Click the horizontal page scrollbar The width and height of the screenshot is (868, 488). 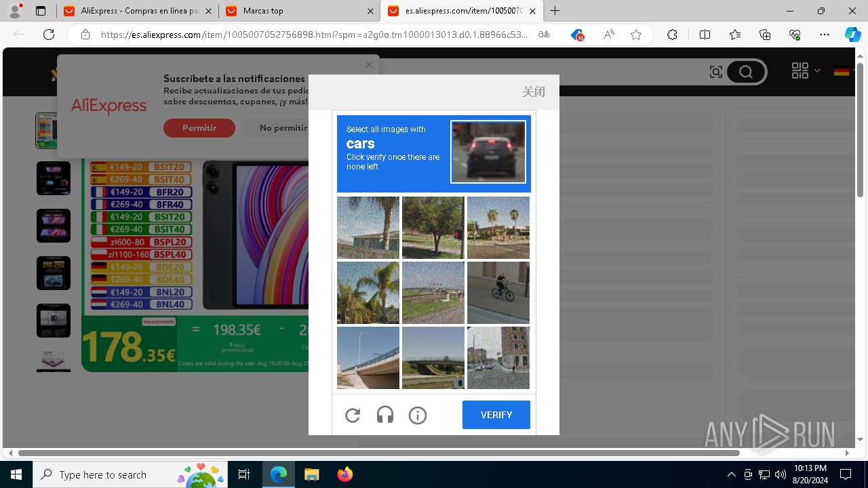(378, 453)
